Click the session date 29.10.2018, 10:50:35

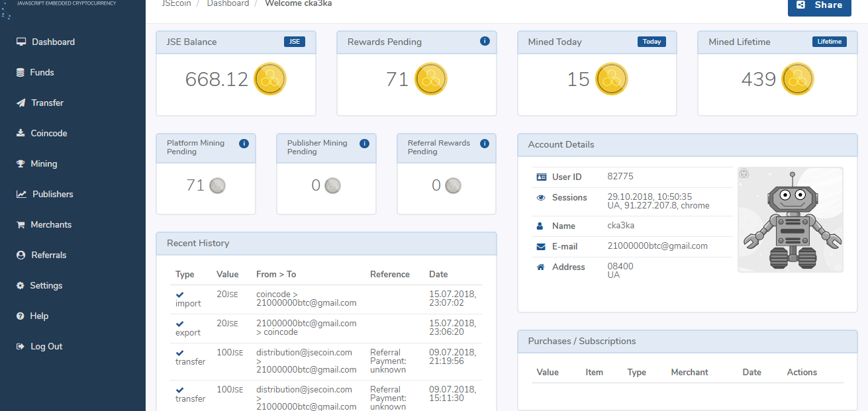(650, 197)
